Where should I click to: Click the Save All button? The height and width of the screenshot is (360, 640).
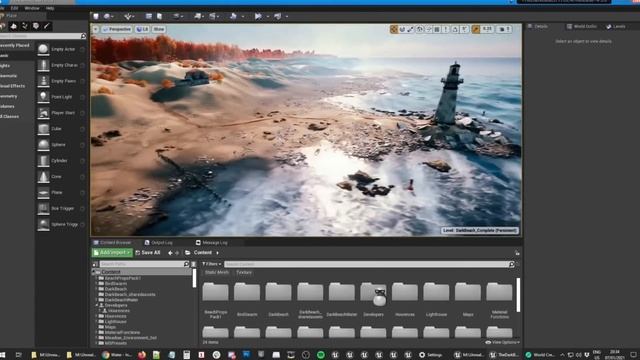(148, 253)
